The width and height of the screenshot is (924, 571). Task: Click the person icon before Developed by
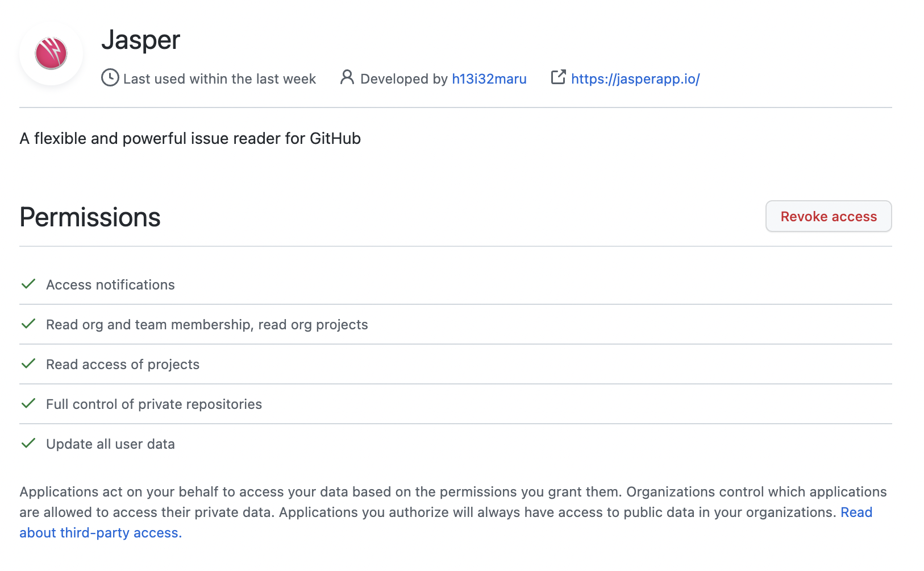point(347,77)
